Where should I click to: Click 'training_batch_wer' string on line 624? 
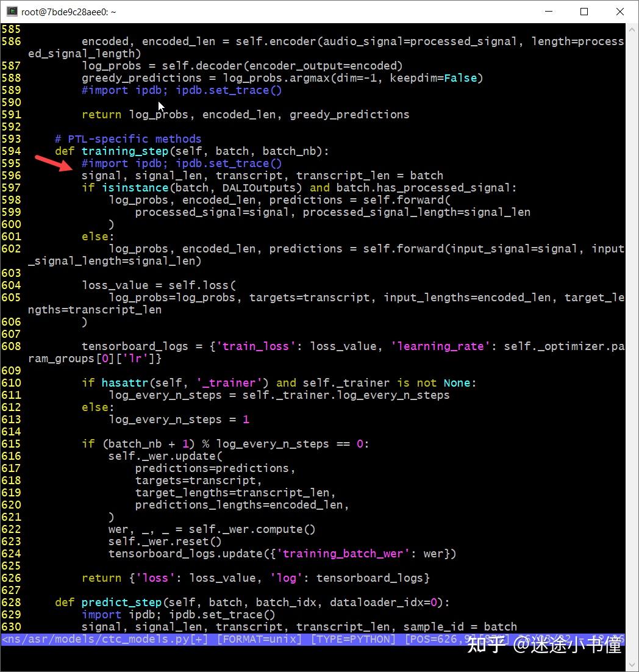coord(343,554)
